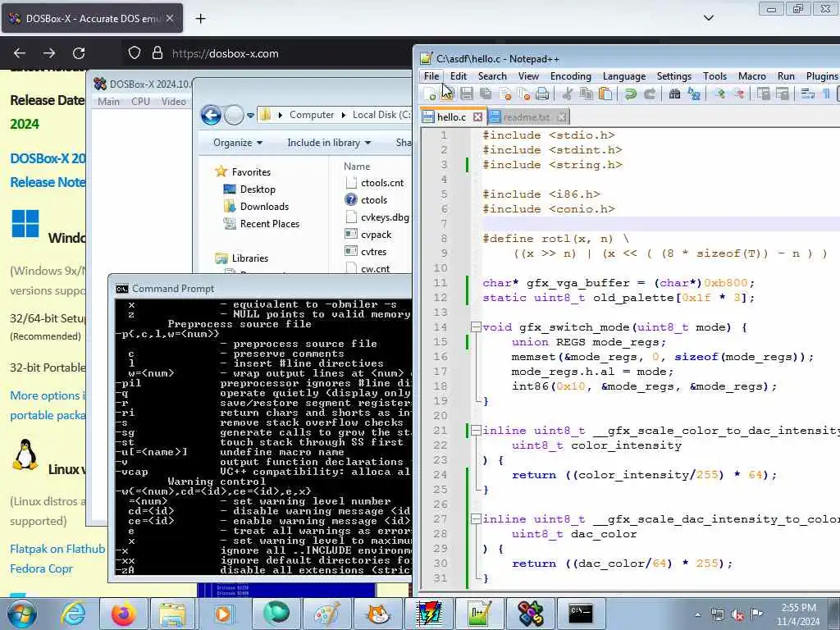Open the Flatpak on Flathub link
Viewport: 840px width, 630px height.
(x=57, y=549)
